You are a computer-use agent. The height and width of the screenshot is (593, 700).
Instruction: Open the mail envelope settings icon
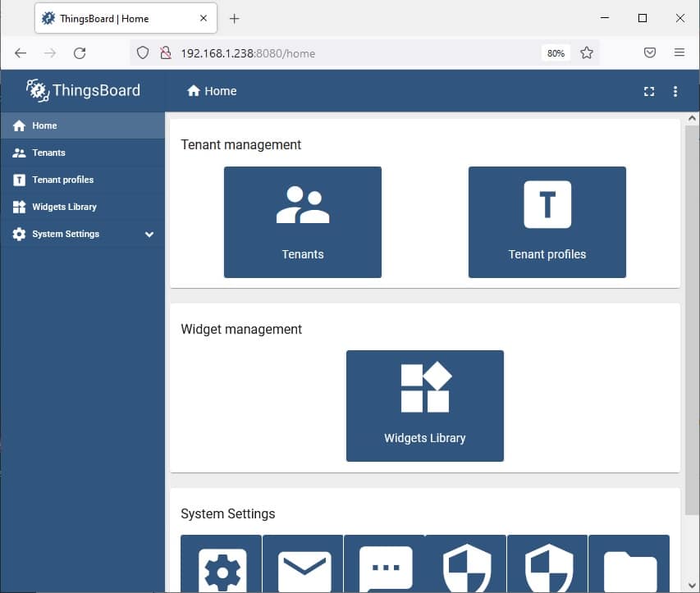pos(302,568)
